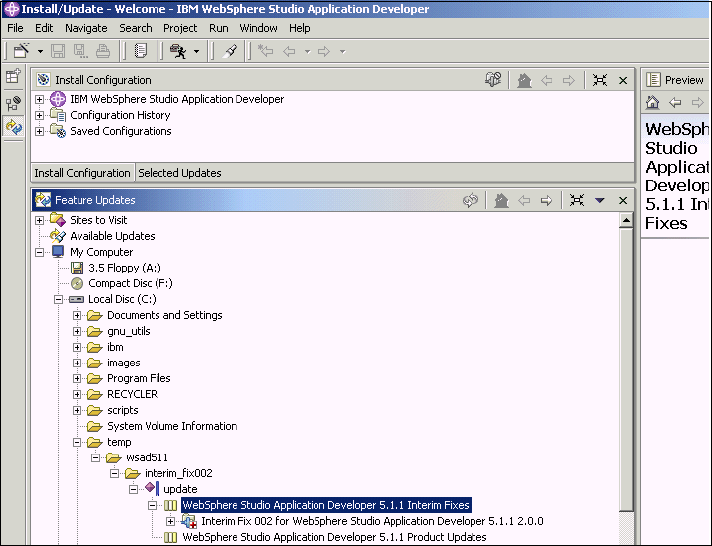Close the Install Configuration view

coord(623,80)
